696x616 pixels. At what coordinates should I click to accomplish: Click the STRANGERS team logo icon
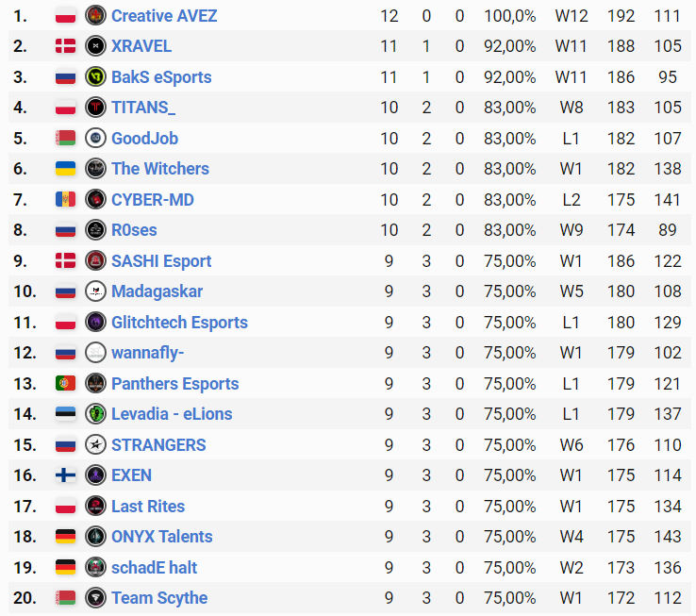point(95,445)
